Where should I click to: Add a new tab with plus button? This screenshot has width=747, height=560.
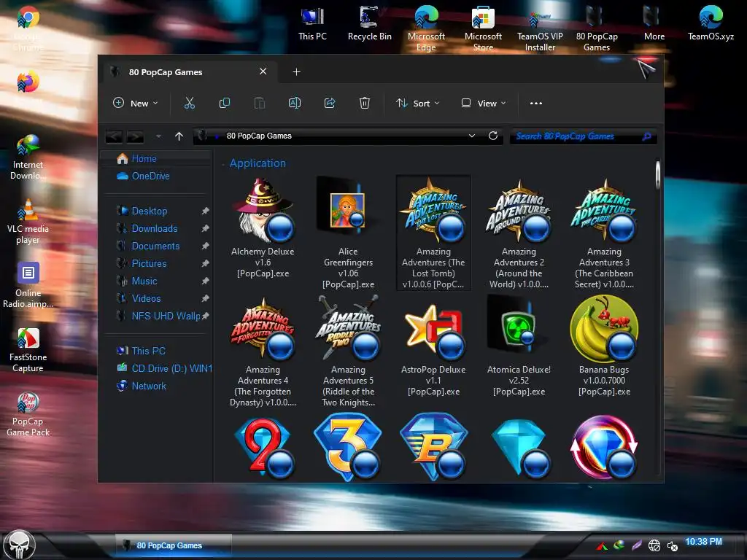click(x=296, y=72)
